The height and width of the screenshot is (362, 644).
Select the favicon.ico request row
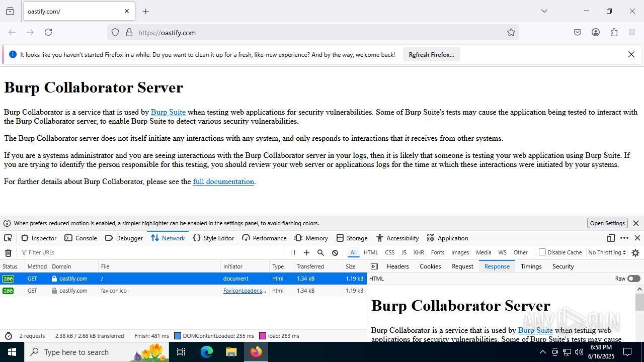[x=183, y=291]
